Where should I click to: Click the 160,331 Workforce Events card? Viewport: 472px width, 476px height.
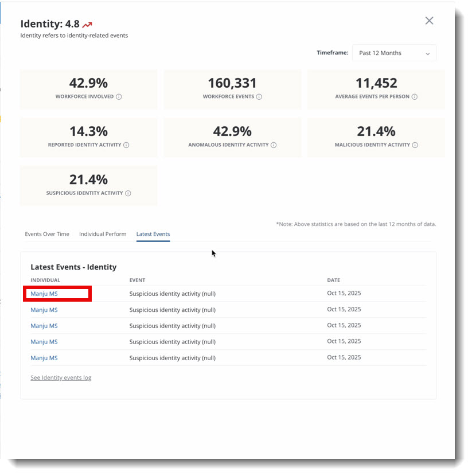pos(232,89)
